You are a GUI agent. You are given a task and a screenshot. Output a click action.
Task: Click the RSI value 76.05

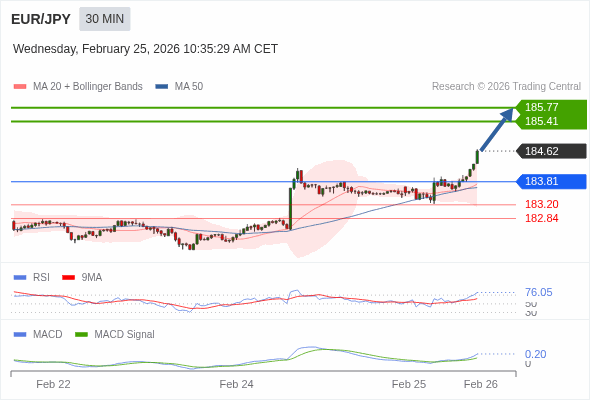point(538,292)
